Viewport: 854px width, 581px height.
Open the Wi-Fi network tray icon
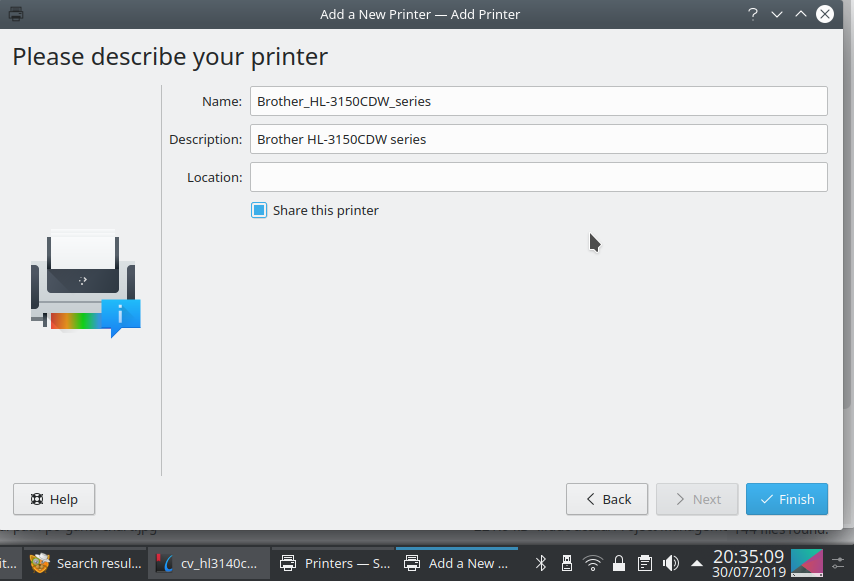tap(593, 563)
